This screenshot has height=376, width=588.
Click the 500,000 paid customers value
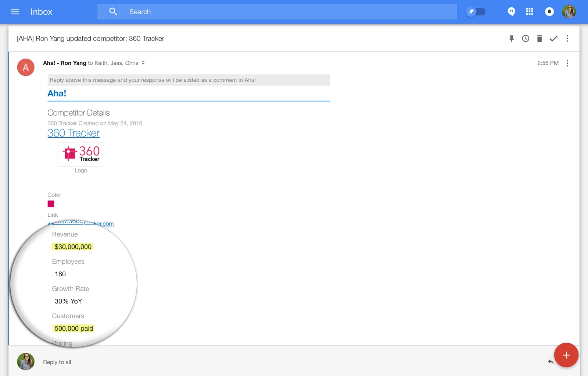pos(73,329)
